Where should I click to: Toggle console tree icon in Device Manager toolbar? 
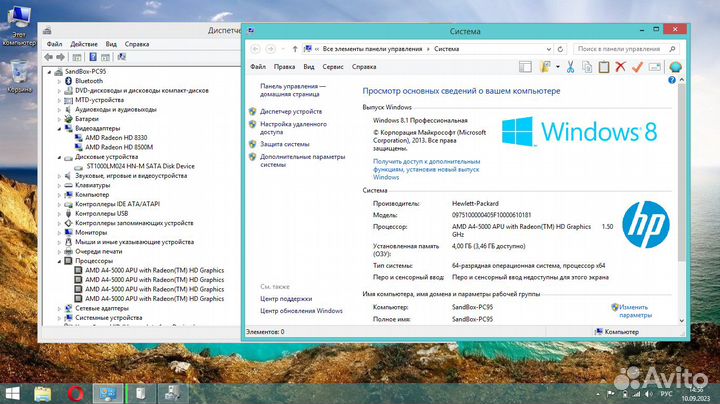click(77, 57)
